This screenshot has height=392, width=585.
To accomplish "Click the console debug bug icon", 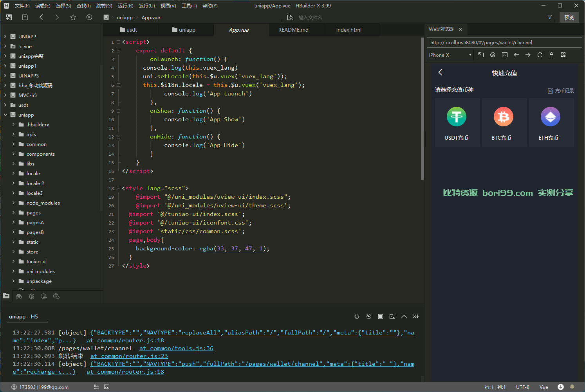I will [357, 316].
